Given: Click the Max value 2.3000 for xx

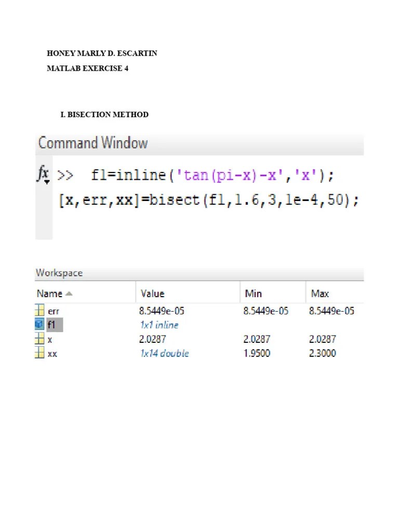Looking at the screenshot, I should click(x=322, y=353).
